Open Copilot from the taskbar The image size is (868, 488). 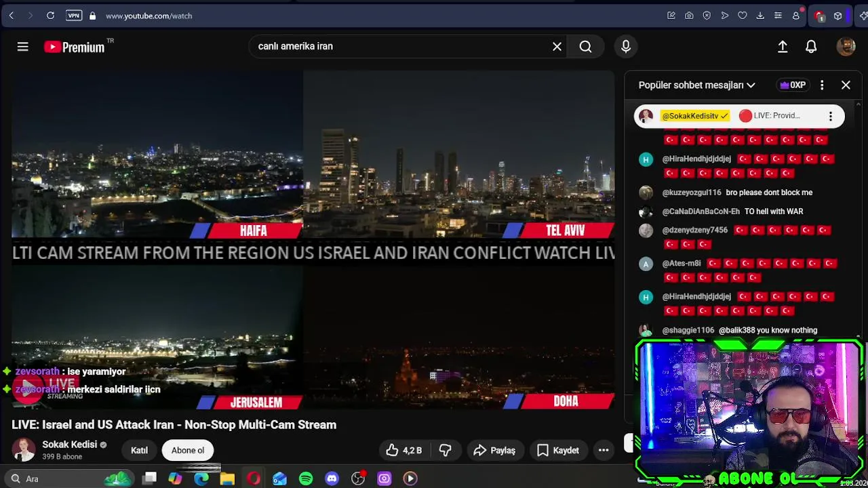point(175,479)
